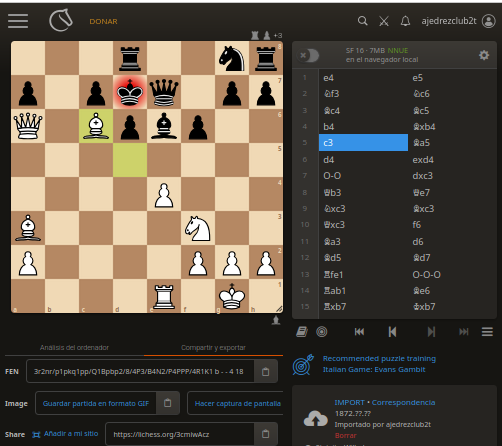
Task: Open the analysis menu three-line icon
Action: click(x=487, y=332)
